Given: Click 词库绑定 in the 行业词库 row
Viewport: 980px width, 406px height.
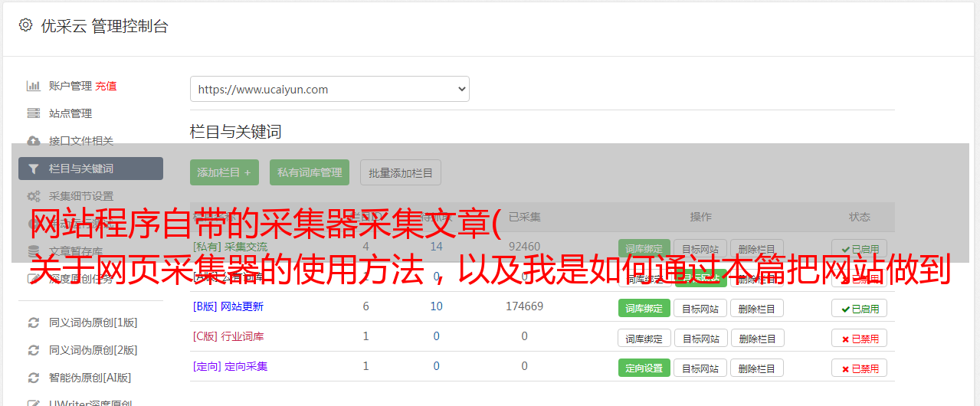Looking at the screenshot, I should coord(644,338).
